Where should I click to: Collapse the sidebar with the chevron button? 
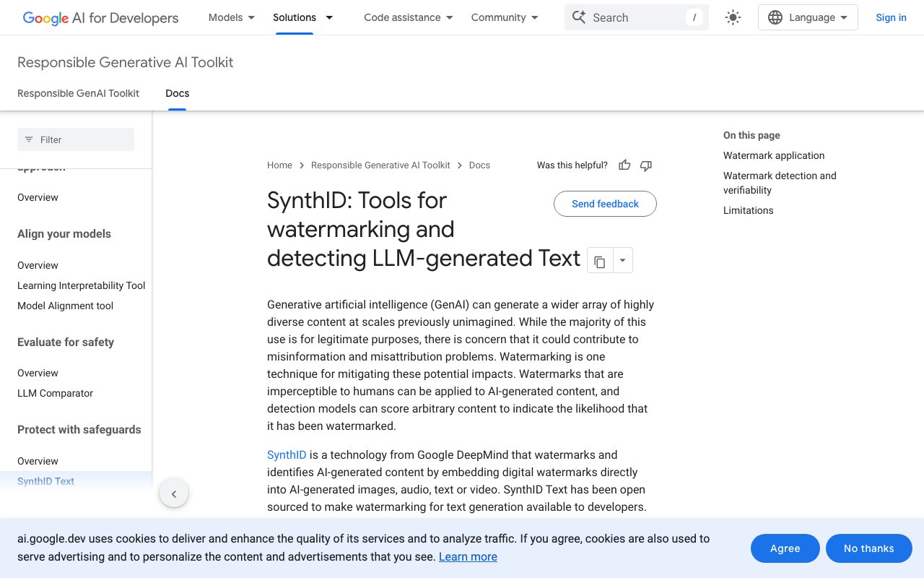click(x=174, y=494)
